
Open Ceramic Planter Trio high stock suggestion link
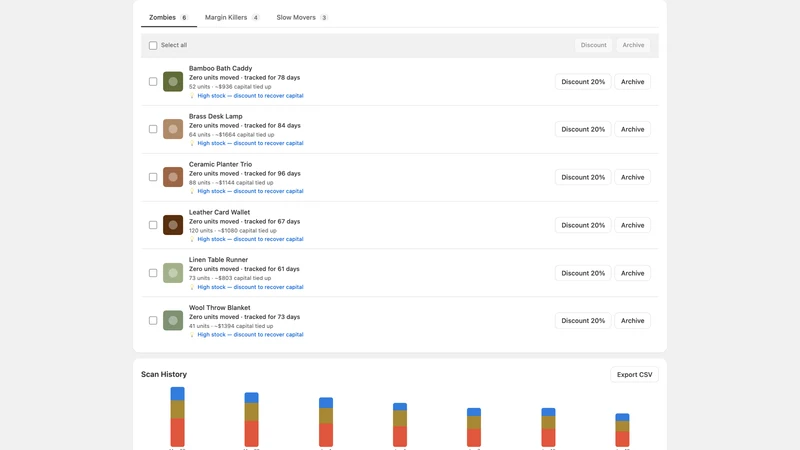[251, 191]
